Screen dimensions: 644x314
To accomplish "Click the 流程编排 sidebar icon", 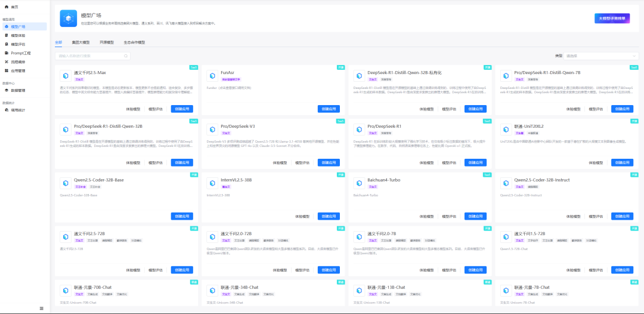I will pyautogui.click(x=7, y=61).
